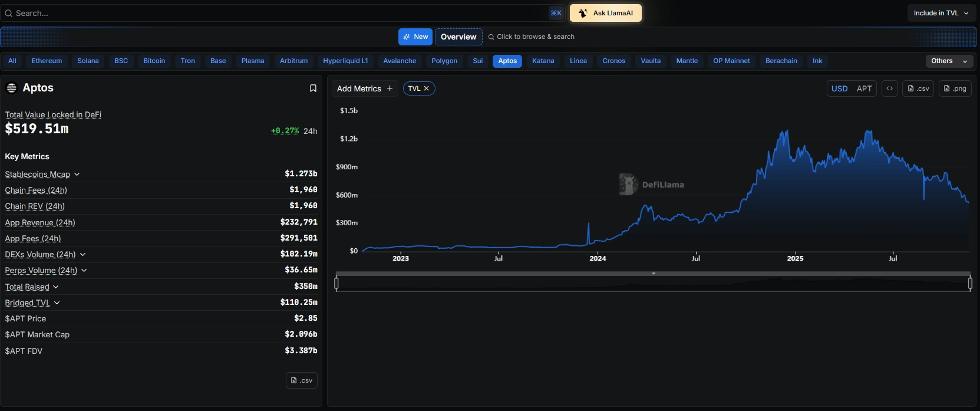Expand the DEXs Volume (24h) breakdown
980x411 pixels.
click(x=83, y=255)
